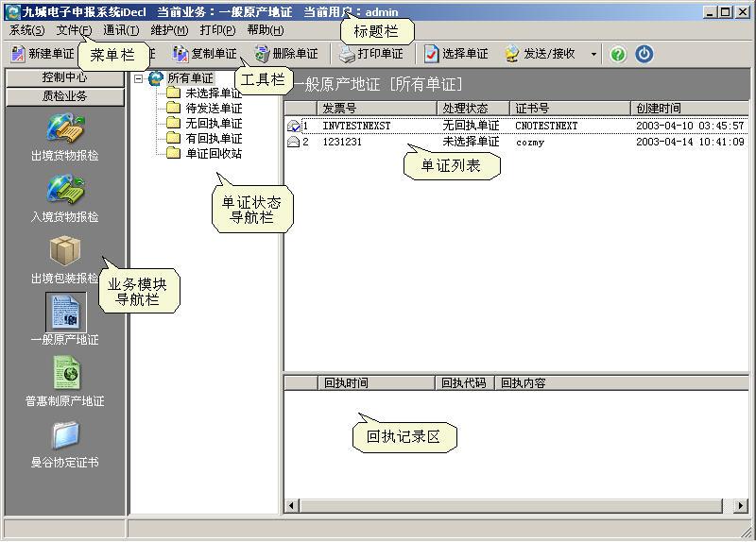The height and width of the screenshot is (542, 756).
Task: Open the 系统(S) menu
Action: (26, 30)
